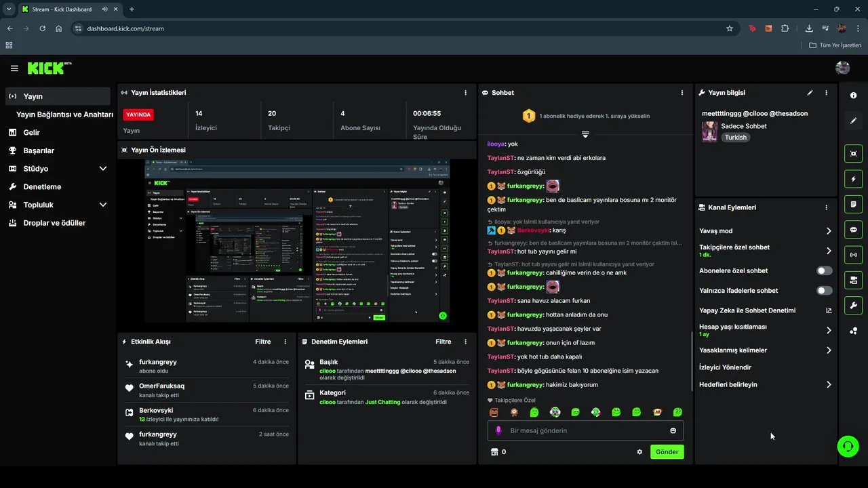Click the green Gönder button

pos(667,452)
